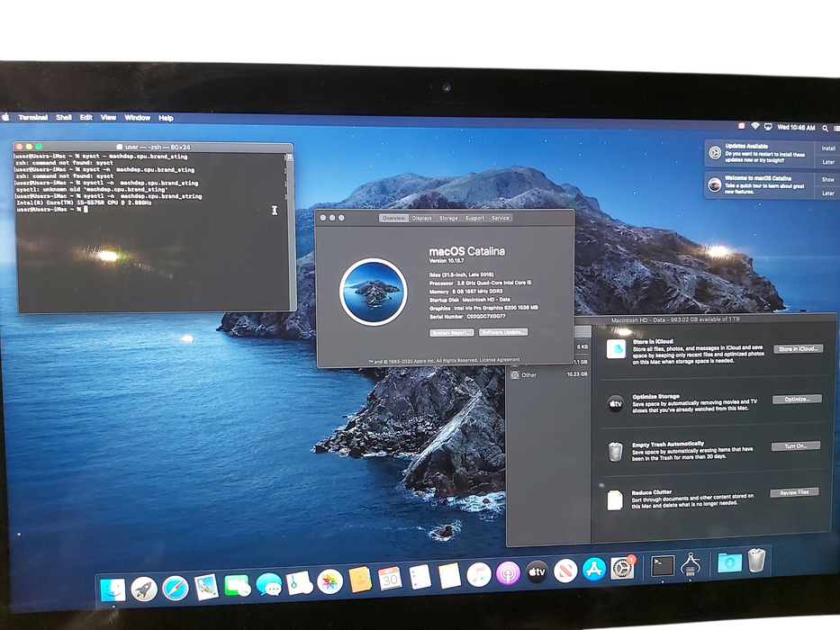
Task: Click the System Report button
Action: tap(452, 333)
